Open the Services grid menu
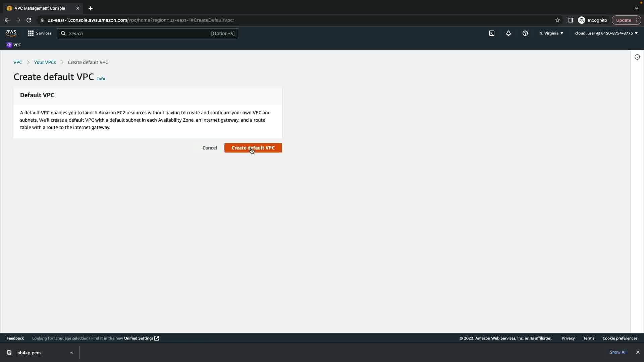 (39, 33)
